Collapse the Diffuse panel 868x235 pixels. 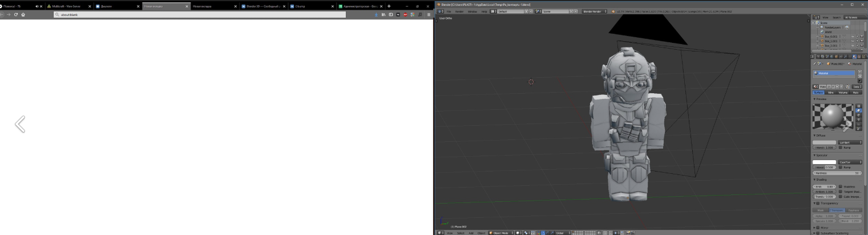[815, 136]
